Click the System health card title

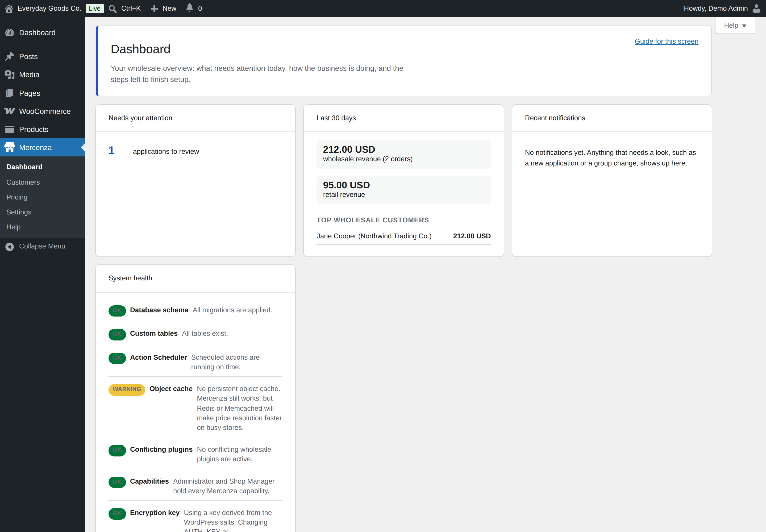[x=130, y=278]
